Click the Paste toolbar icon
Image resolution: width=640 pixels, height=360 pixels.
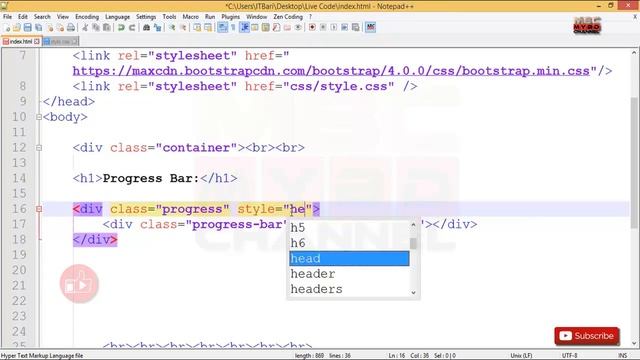107,27
